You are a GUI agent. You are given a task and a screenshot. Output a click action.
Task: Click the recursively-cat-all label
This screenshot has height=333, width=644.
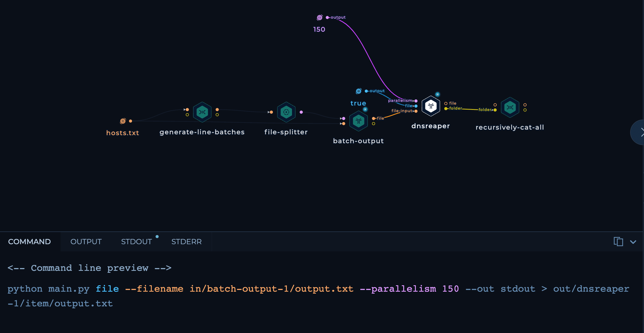tap(510, 127)
